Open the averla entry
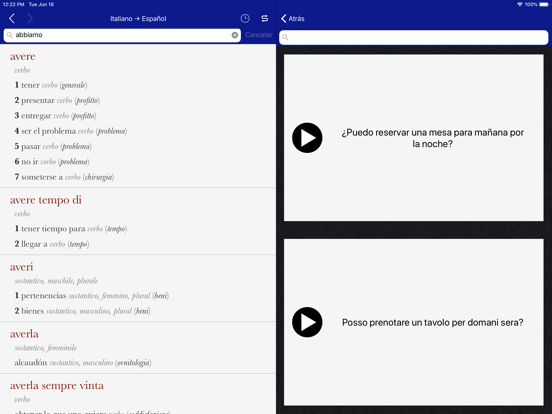The height and width of the screenshot is (414, 552). click(24, 334)
